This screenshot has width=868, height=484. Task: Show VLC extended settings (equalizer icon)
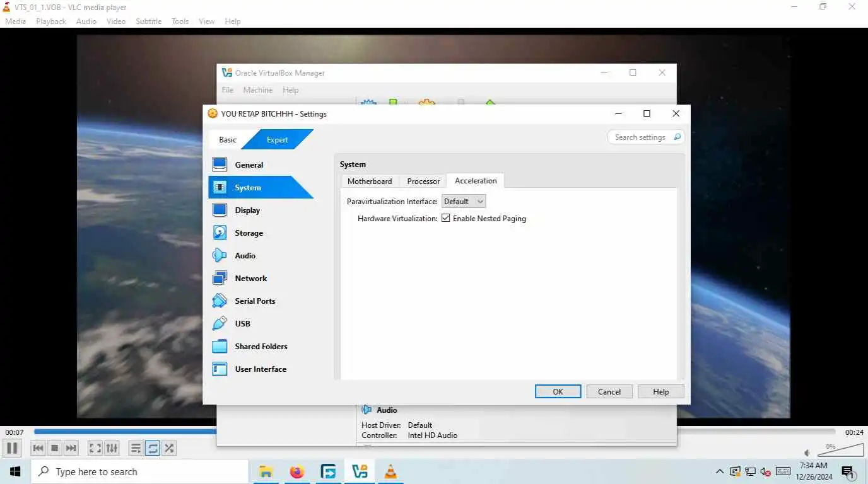[x=112, y=448]
